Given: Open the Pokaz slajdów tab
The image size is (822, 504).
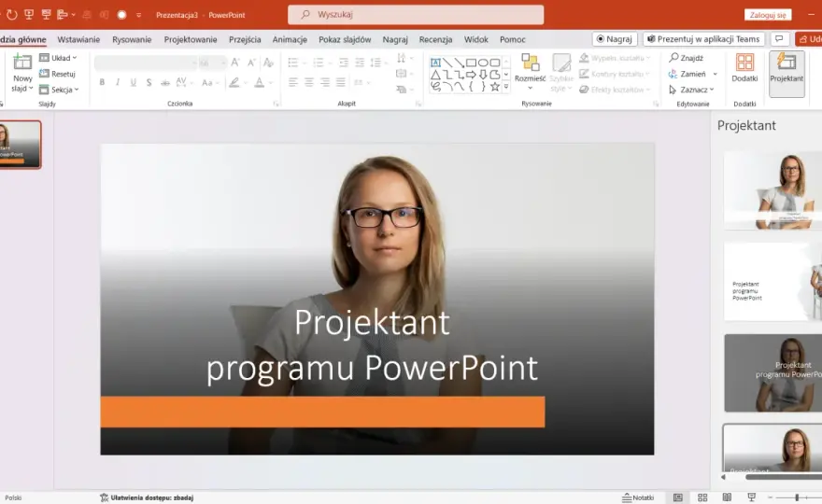Looking at the screenshot, I should tap(345, 39).
